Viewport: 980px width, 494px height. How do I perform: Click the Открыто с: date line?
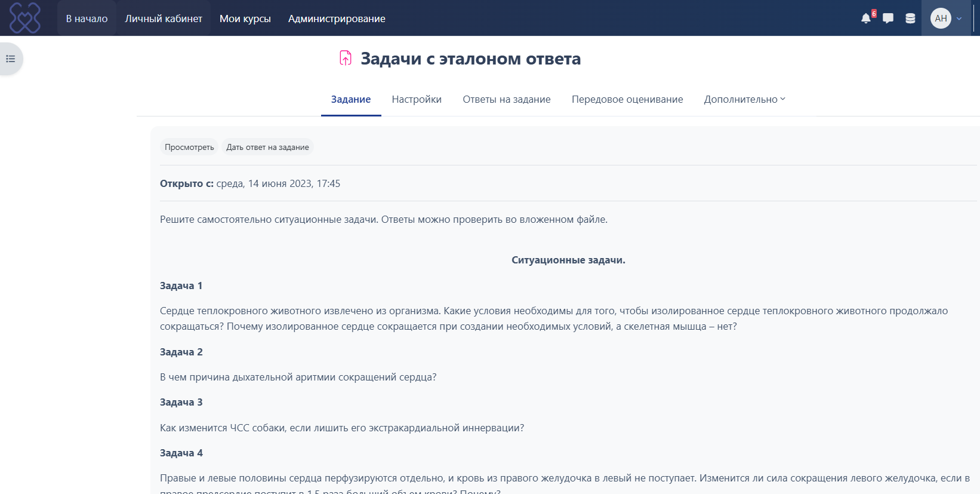click(x=250, y=183)
